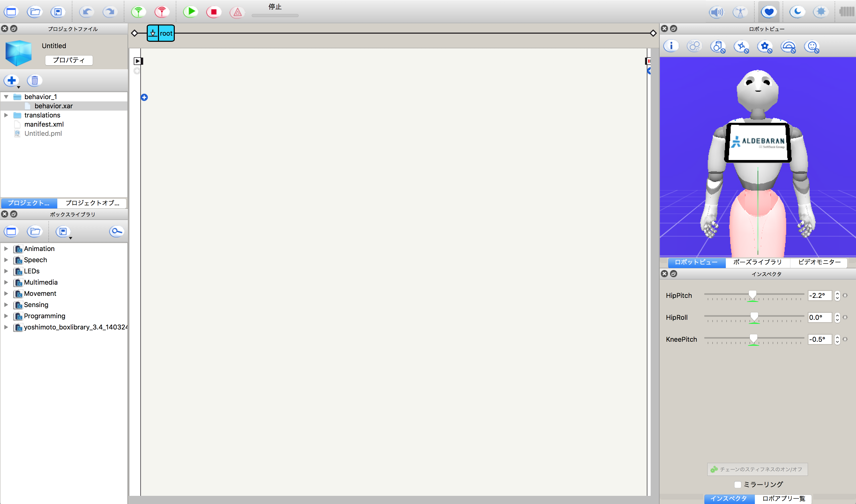Click the HipPitch value field
856x504 pixels.
tap(820, 296)
